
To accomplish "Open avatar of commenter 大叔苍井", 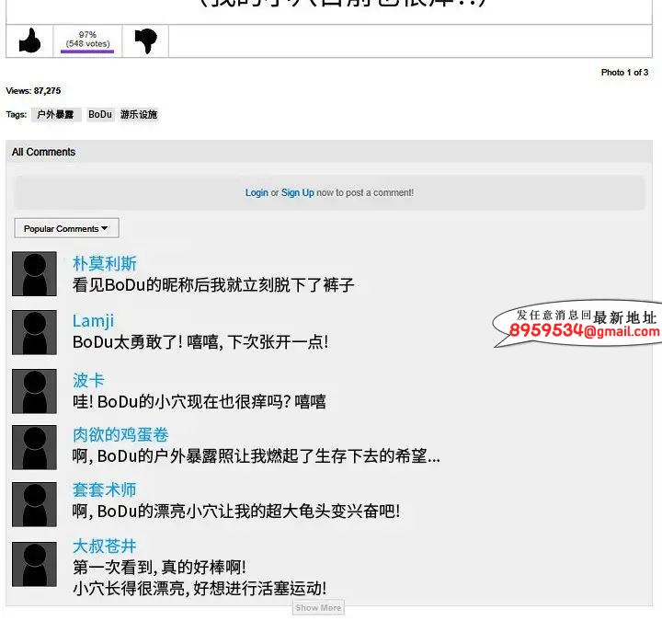I will 34,564.
